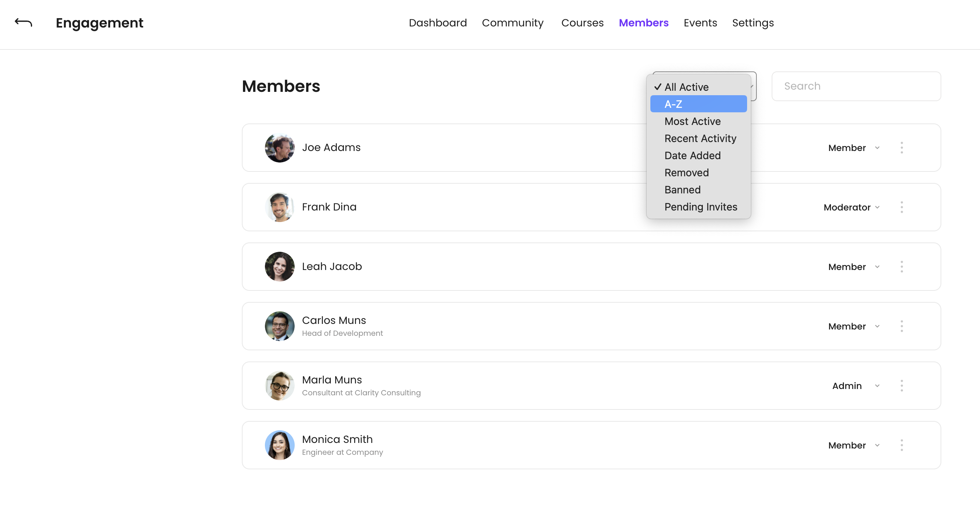Open Frank Dina's Moderator role dropdown

pyautogui.click(x=852, y=207)
